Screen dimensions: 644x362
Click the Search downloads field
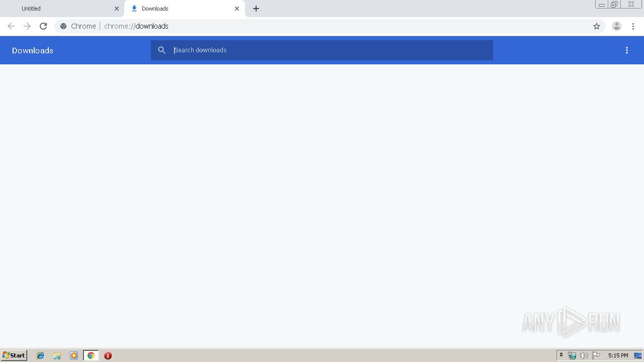click(322, 50)
